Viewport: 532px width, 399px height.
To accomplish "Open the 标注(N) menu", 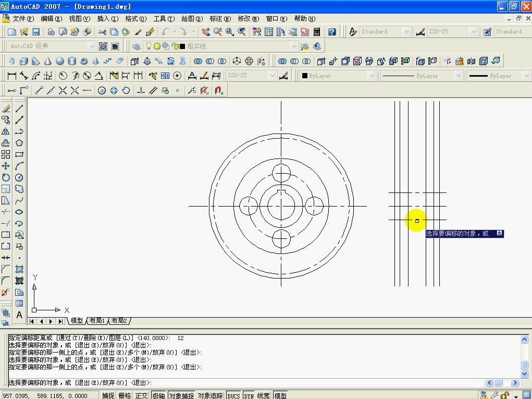I will point(220,19).
